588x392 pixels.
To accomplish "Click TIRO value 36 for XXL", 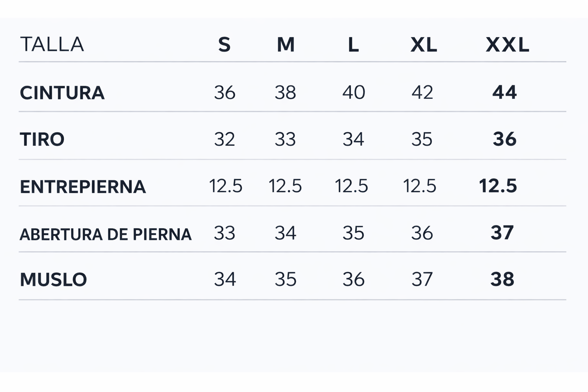I will 504,139.
